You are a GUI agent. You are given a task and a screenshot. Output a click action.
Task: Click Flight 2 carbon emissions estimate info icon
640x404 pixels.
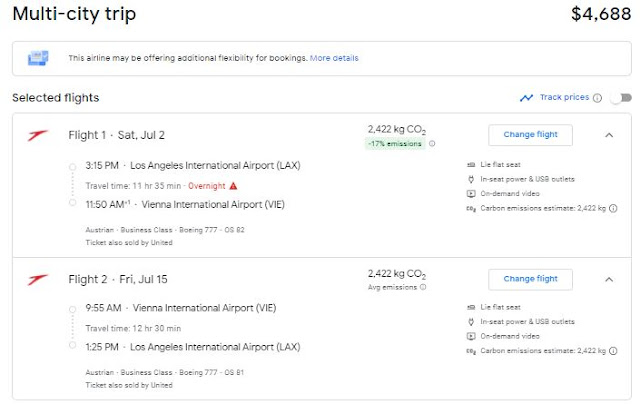607,351
